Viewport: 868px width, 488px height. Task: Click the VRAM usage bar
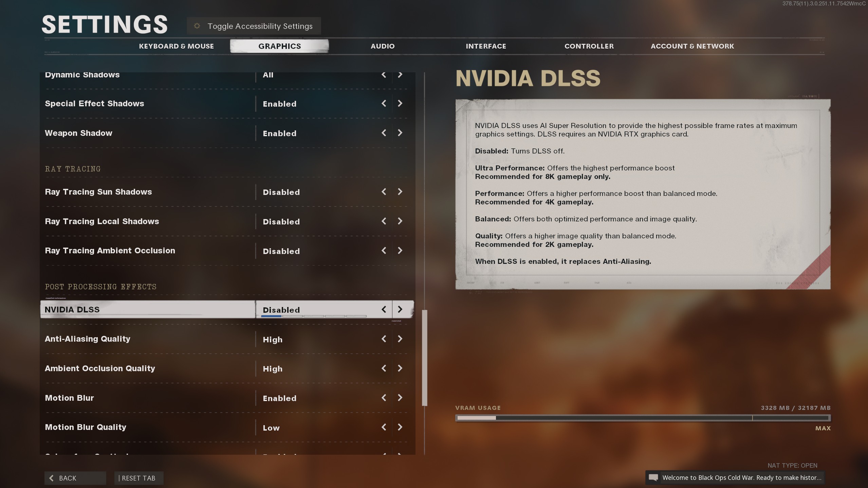(643, 418)
